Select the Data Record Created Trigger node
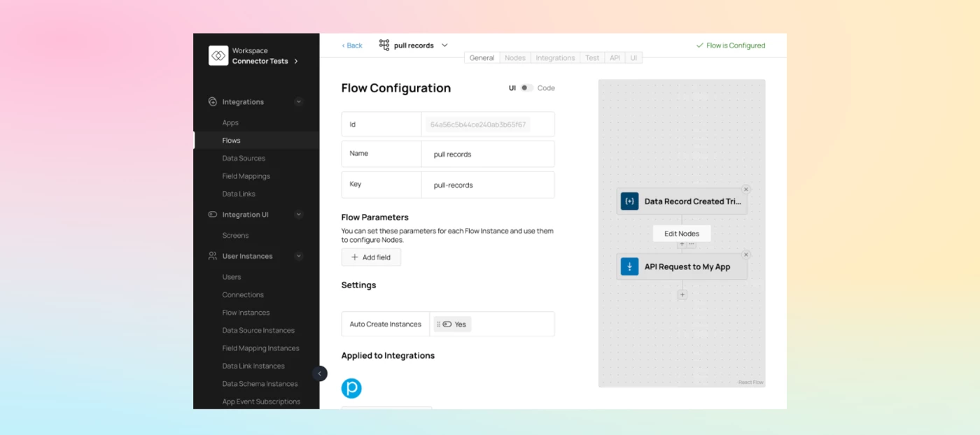The height and width of the screenshot is (435, 980). [x=682, y=201]
